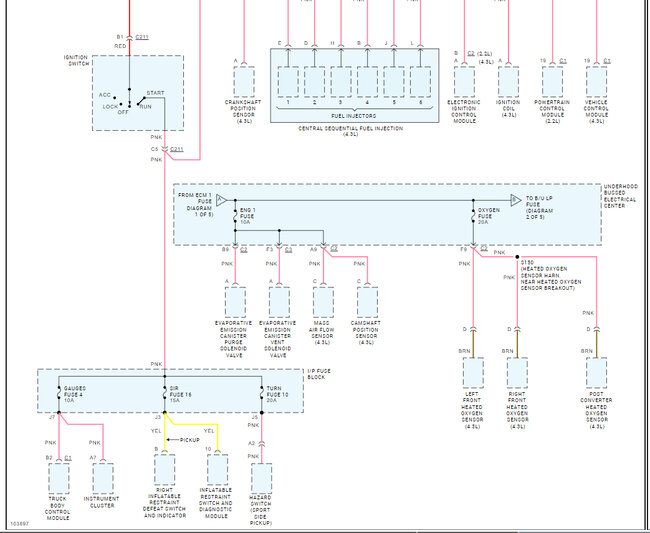
Task: Click the START position label in ignition switch
Action: point(155,93)
